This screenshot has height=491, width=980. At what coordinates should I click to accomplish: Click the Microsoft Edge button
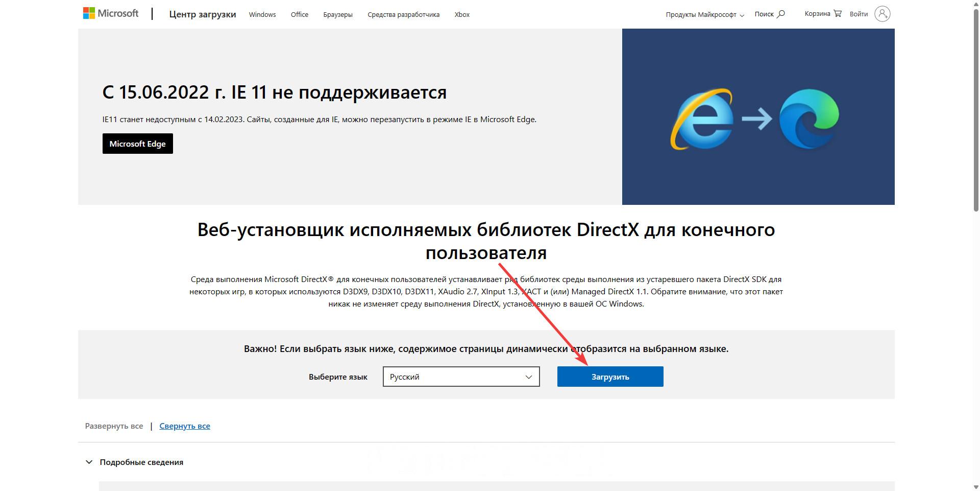tap(138, 144)
